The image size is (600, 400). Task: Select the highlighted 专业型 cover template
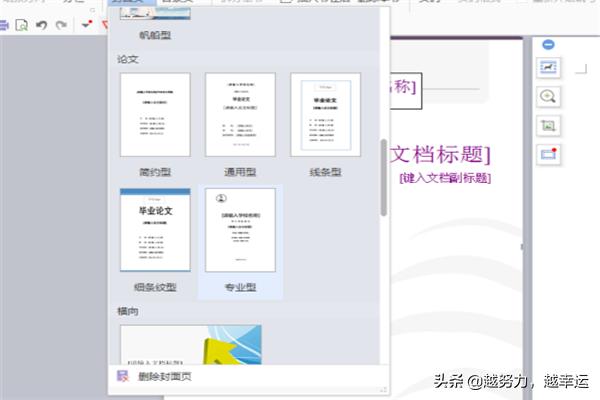coord(240,229)
